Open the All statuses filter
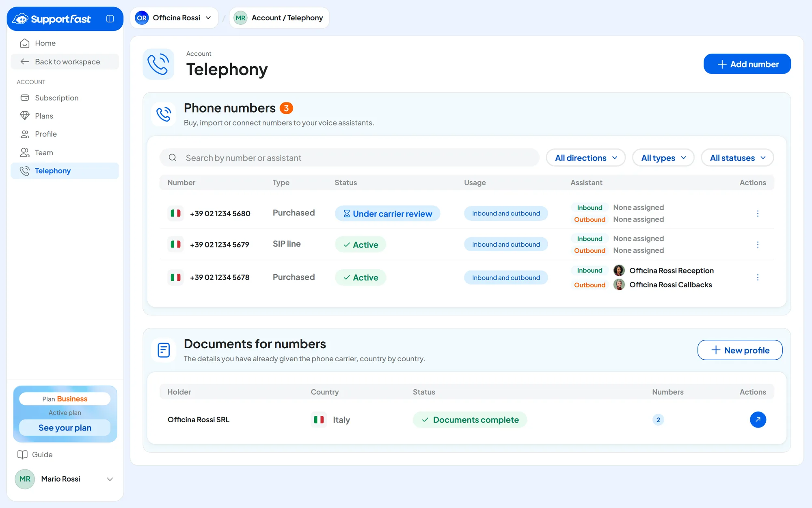The height and width of the screenshot is (508, 812). pyautogui.click(x=737, y=158)
